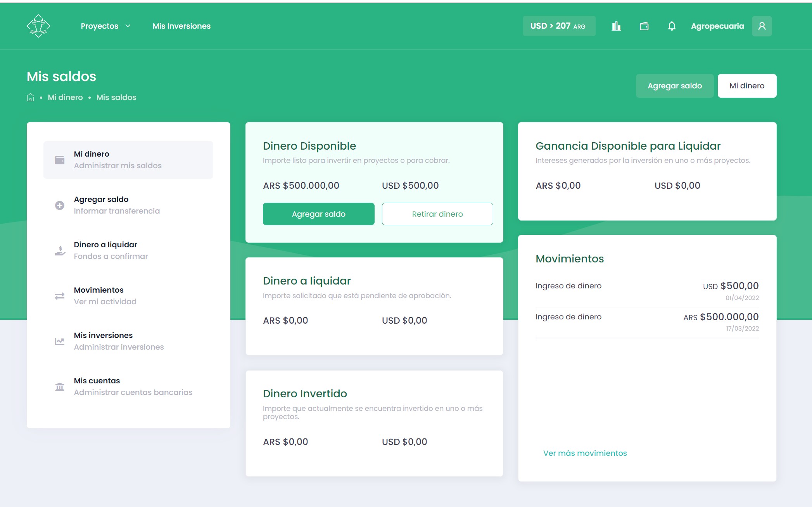Click the chevron next to Proyectos

(x=128, y=26)
